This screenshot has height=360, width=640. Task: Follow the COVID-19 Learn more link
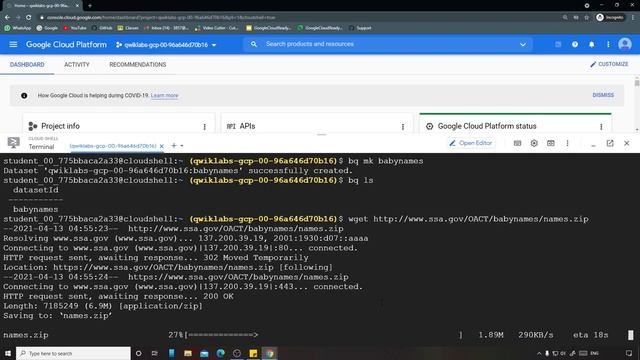point(164,96)
